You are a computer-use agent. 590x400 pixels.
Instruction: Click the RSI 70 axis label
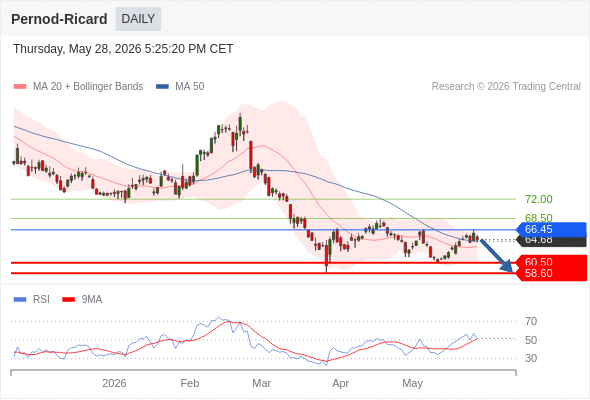pos(531,321)
